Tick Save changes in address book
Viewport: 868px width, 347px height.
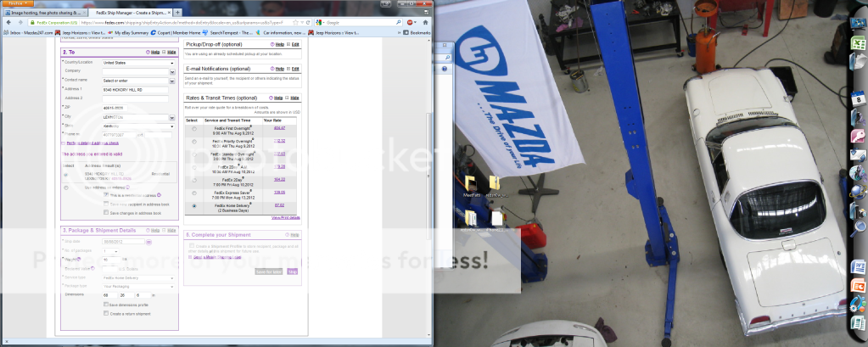(x=105, y=211)
